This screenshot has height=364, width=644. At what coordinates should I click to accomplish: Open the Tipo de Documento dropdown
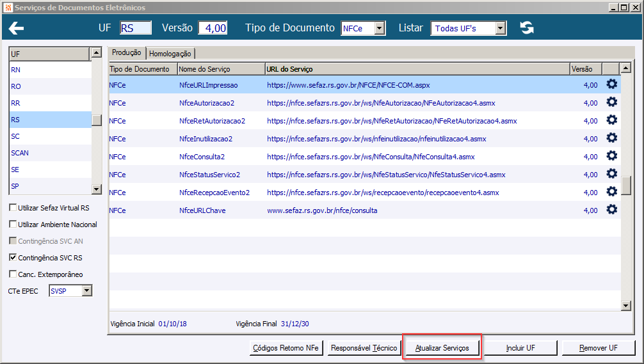pos(380,28)
